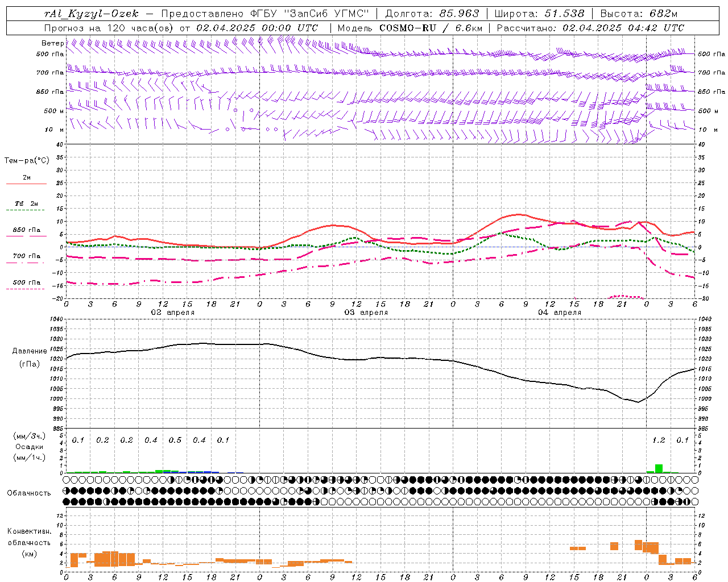Click the Тем-ра(°C) temperature axis title
The image size is (728, 582).
click(x=27, y=161)
